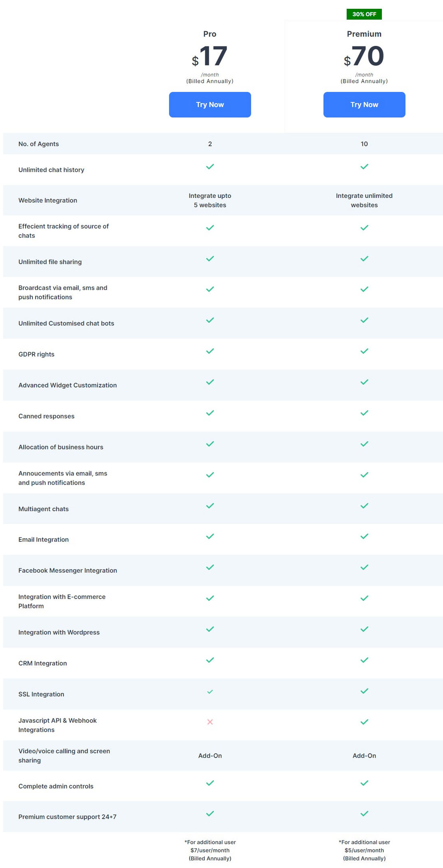Click Pro checkmark for Facebook Messenger Integration
443x868 pixels.
(210, 567)
